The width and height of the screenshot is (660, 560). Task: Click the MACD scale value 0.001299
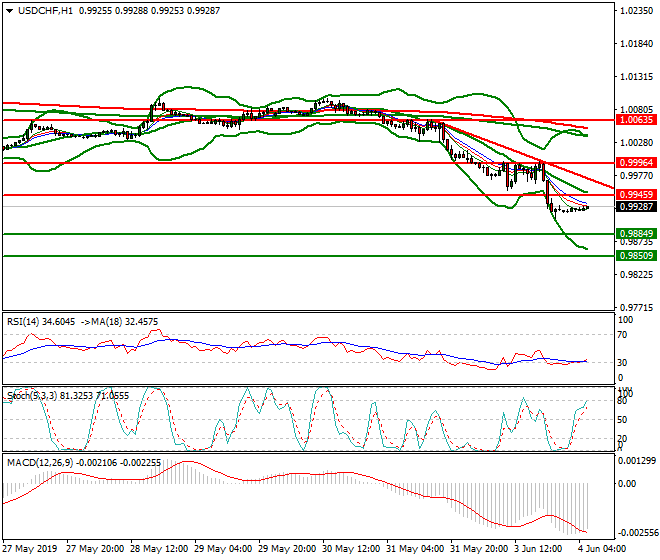tap(636, 461)
